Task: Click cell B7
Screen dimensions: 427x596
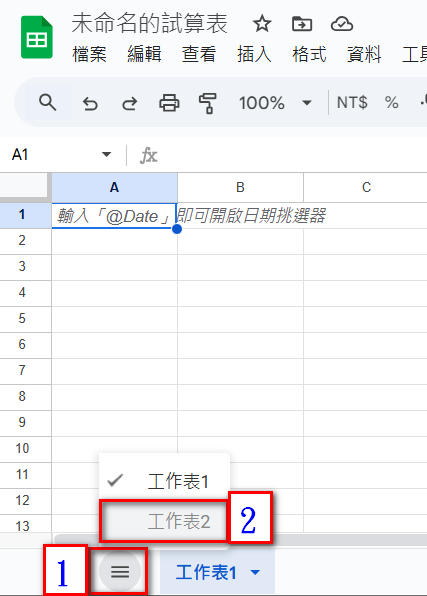Action: coord(240,371)
